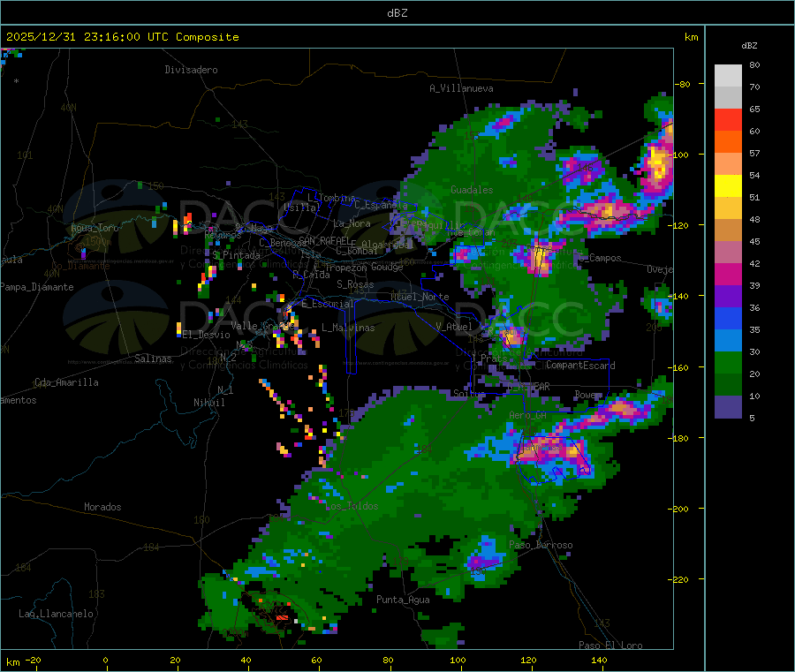Click the Nihuil map label
The height and width of the screenshot is (672, 795).
208,403
